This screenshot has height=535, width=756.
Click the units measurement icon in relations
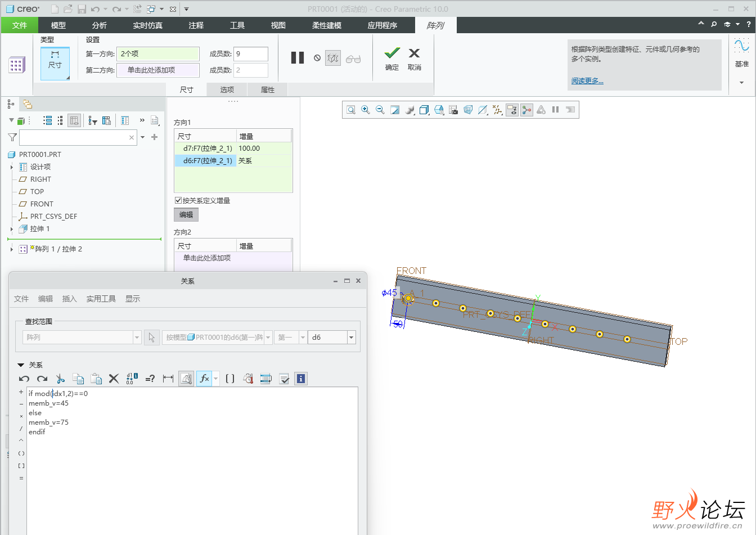[248, 379]
